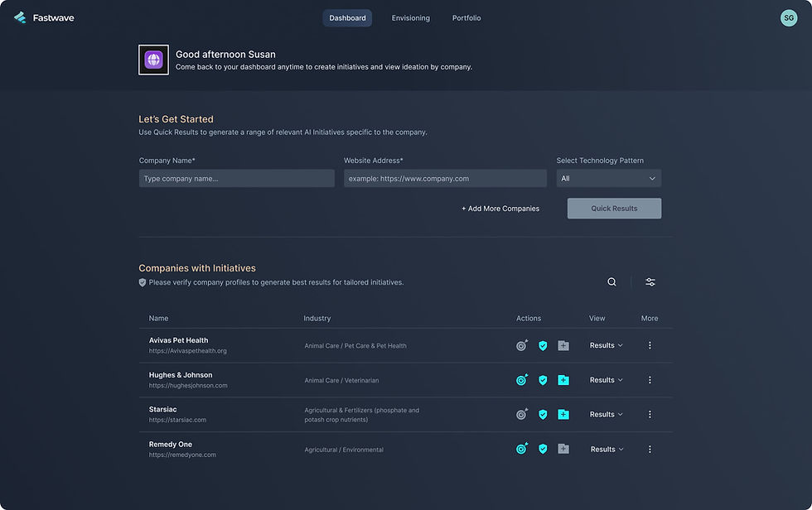
Task: Click the https://hughesjohnson.com URL
Action: pos(188,385)
